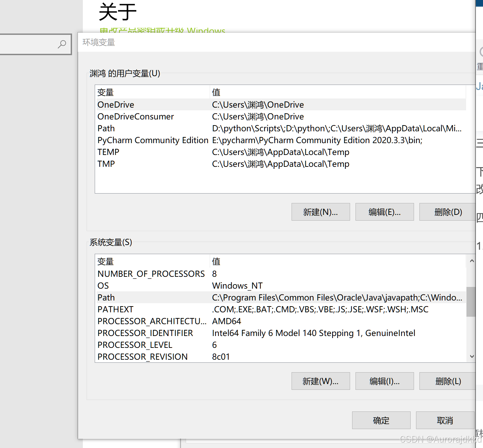Click 新建(W) to create a system variable
This screenshot has height=448, width=483.
[x=320, y=381]
